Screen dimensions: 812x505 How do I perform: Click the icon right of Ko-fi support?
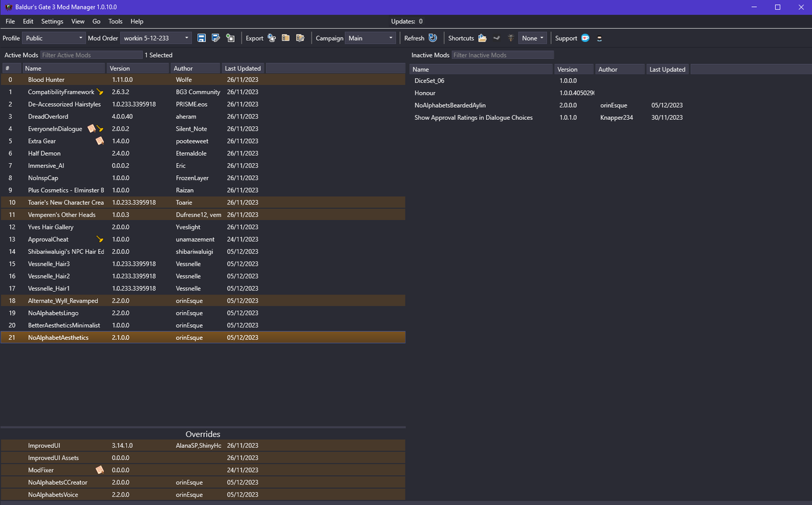point(599,38)
